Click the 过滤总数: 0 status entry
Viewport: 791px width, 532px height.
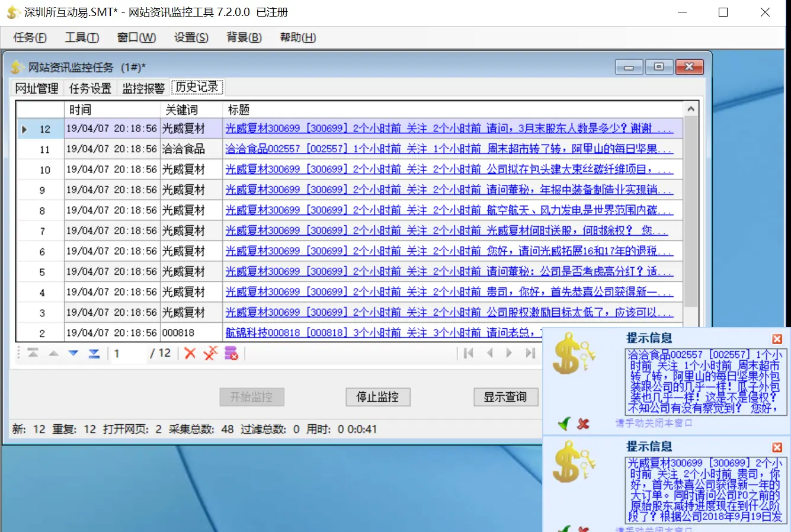point(270,429)
